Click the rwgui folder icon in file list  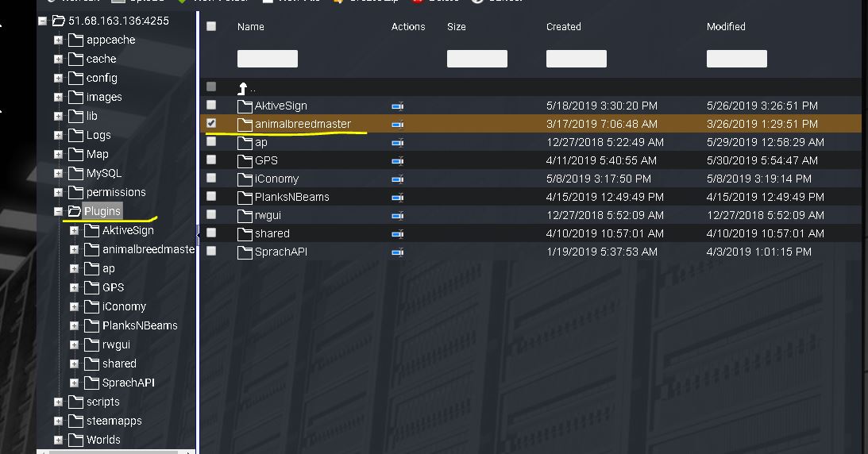(x=245, y=215)
